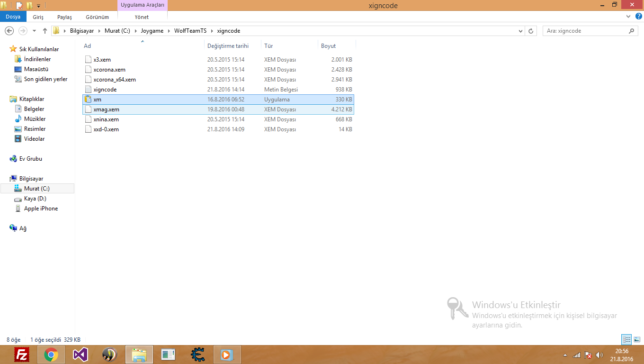Open the Cheat Engine icon on the taskbar
Image resolution: width=644 pixels, height=364 pixels.
pyautogui.click(x=198, y=355)
